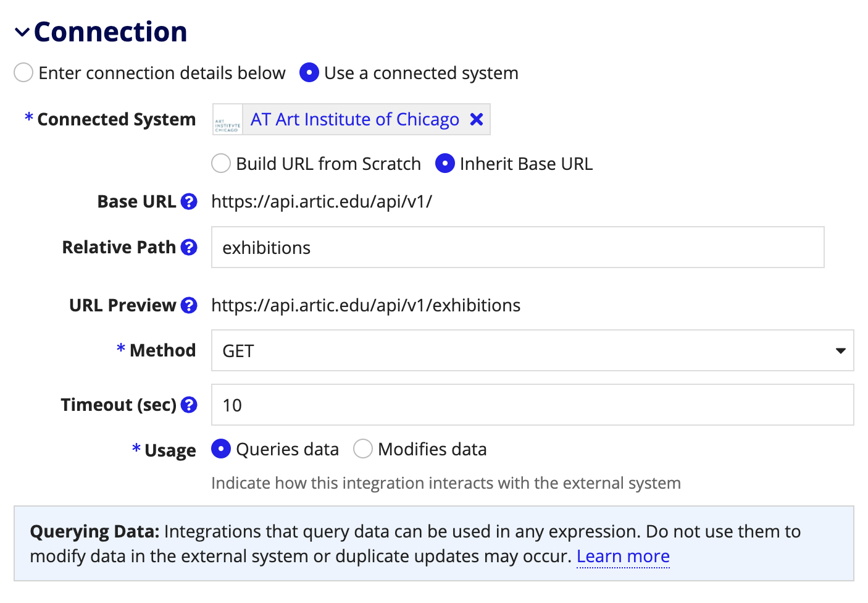Select Enter connection details below
The width and height of the screenshot is (868, 603).
coord(23,72)
